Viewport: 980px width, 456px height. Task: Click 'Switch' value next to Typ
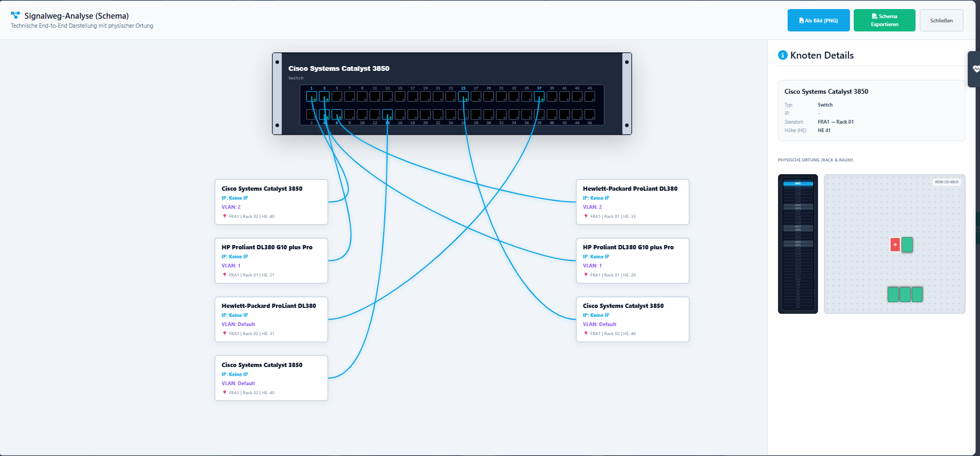825,105
